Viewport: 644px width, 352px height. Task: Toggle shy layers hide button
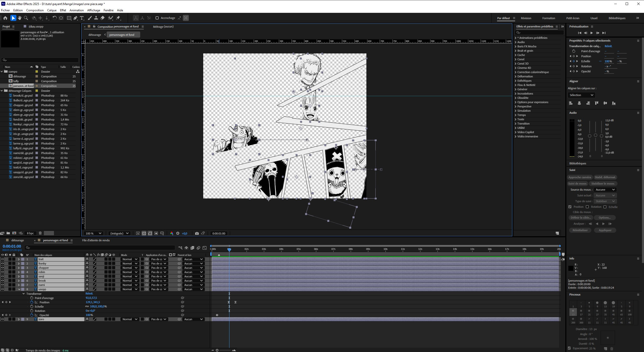186,248
